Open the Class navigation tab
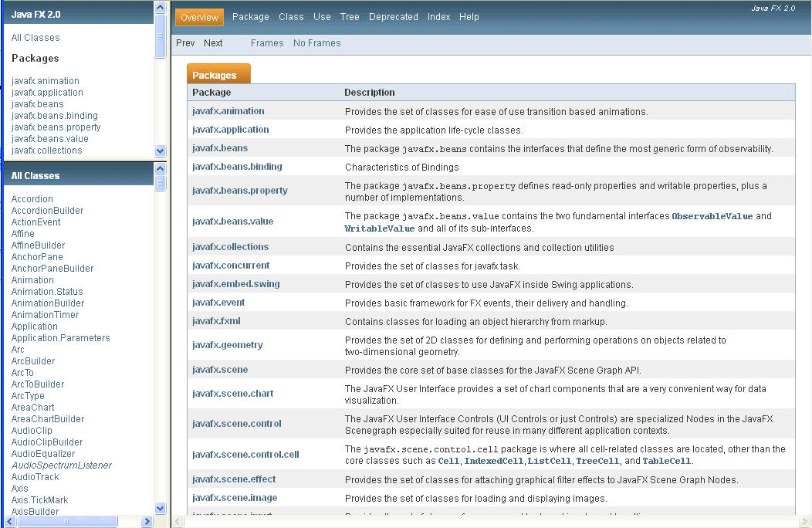812x528 pixels. 291,16
